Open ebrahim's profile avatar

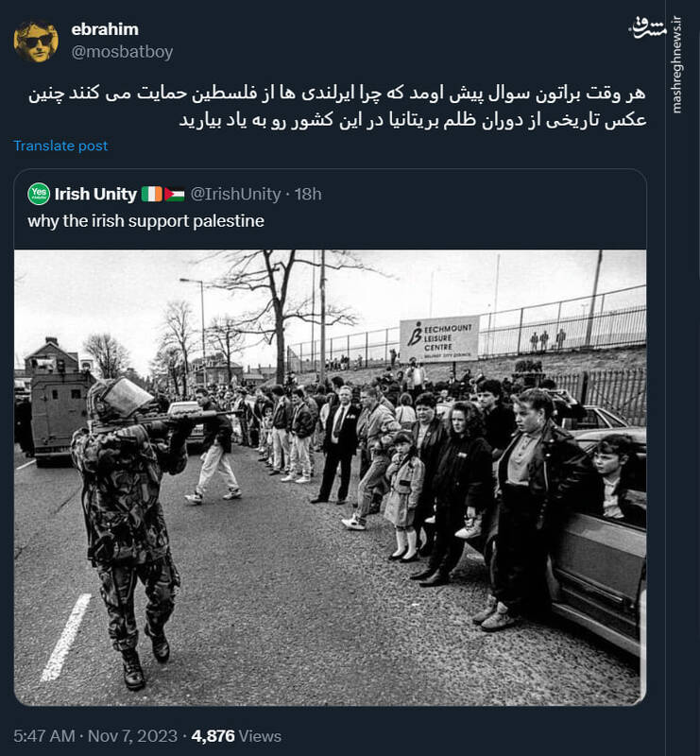36,41
